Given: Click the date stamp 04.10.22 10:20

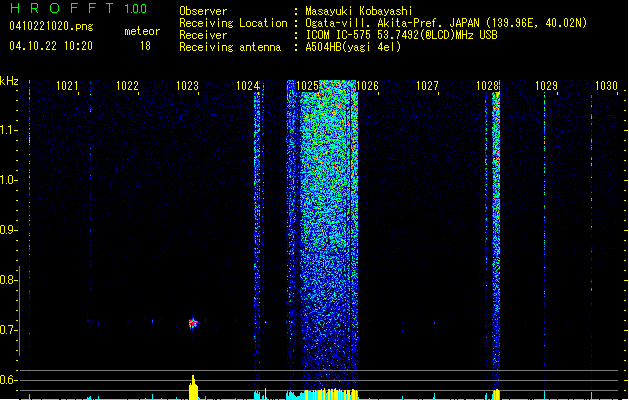Looking at the screenshot, I should [x=51, y=46].
